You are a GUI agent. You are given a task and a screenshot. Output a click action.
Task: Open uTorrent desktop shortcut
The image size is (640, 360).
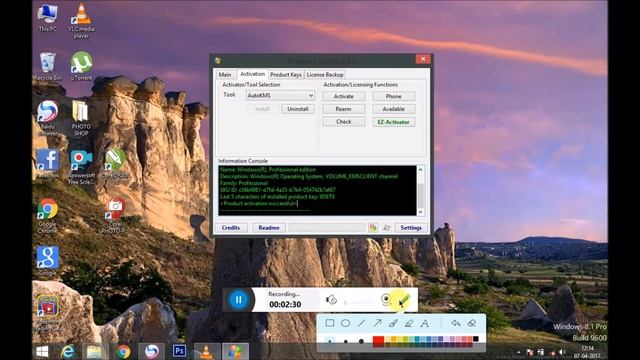click(81, 66)
